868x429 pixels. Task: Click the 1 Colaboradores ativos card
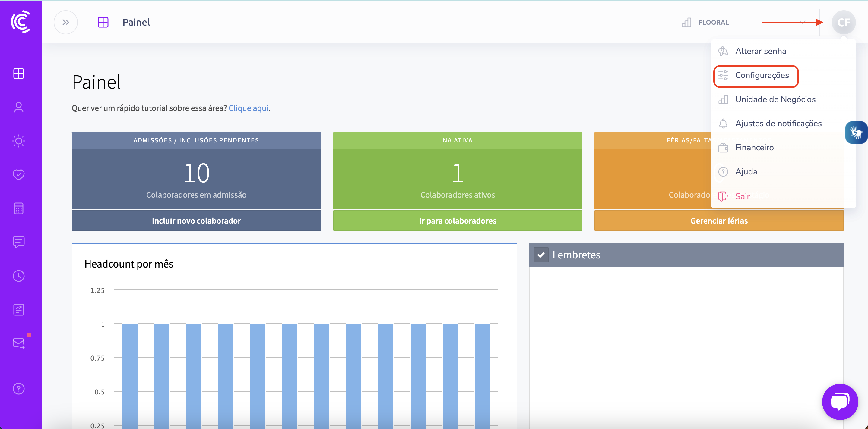coord(457,179)
